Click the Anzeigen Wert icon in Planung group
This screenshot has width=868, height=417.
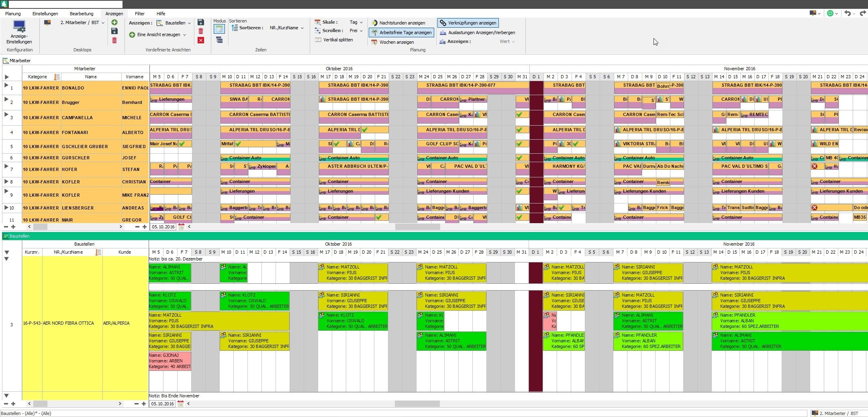[443, 41]
